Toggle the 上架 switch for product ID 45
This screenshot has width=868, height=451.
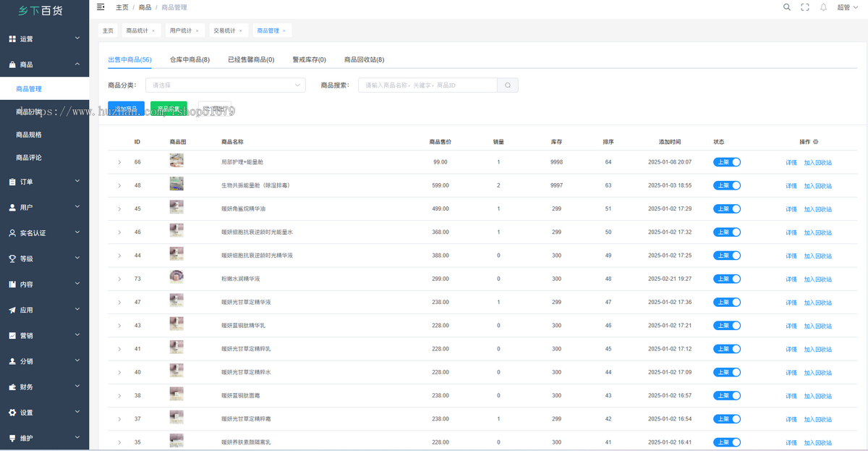pos(727,208)
